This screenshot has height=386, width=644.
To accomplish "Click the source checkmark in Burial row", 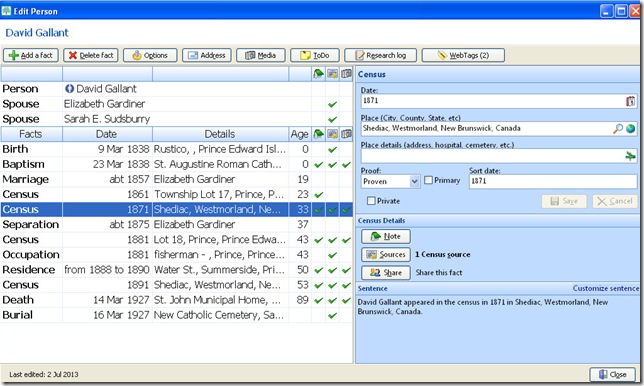I will pos(332,315).
